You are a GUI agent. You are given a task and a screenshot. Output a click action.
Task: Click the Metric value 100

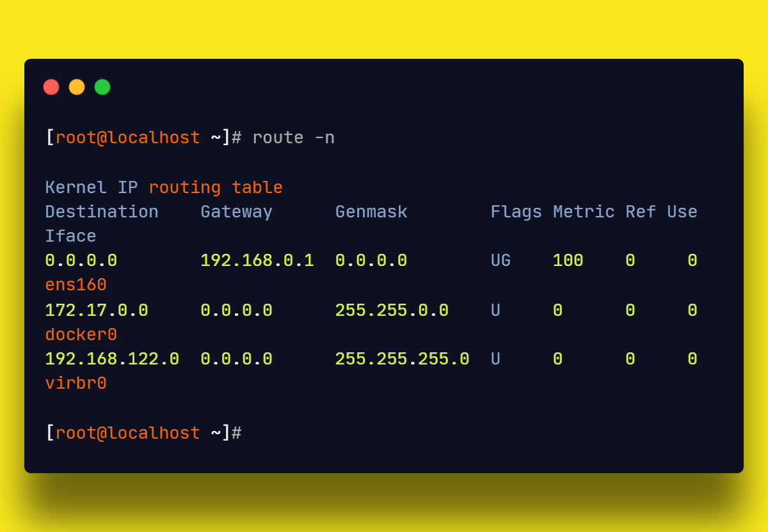coord(568,260)
